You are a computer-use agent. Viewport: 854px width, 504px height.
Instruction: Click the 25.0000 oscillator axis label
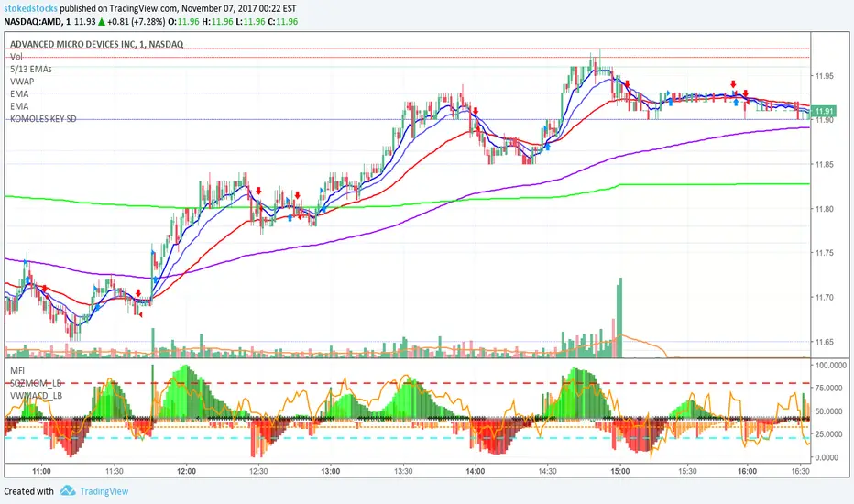coord(830,434)
